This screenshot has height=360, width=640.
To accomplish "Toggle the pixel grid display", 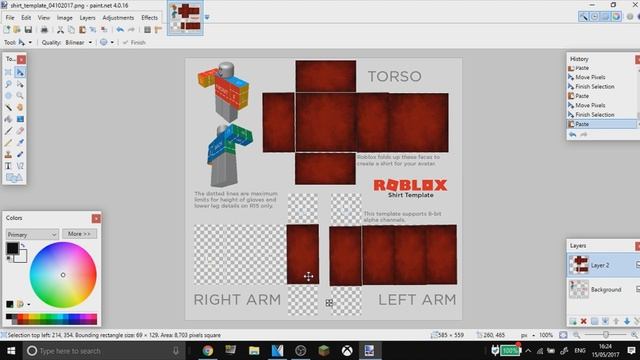I will click(148, 30).
